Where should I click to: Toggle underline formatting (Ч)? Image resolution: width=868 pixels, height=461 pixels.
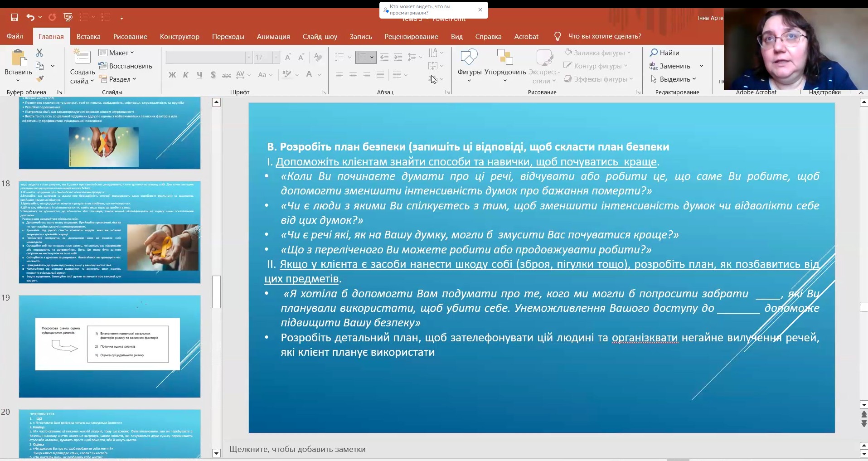(x=199, y=75)
